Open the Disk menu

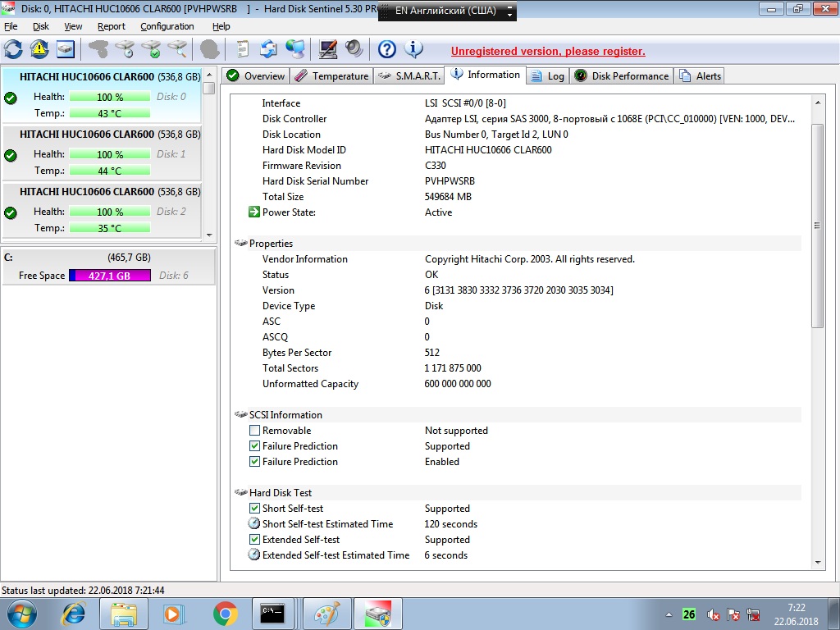point(41,26)
